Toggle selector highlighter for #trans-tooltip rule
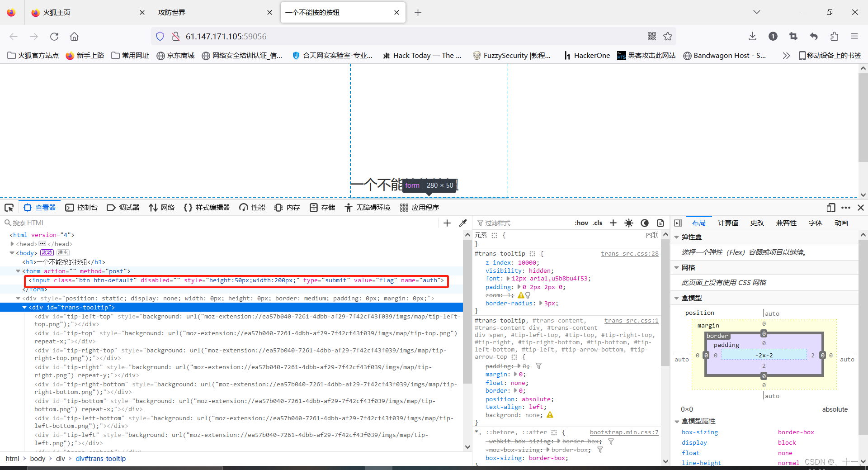 pyautogui.click(x=533, y=254)
